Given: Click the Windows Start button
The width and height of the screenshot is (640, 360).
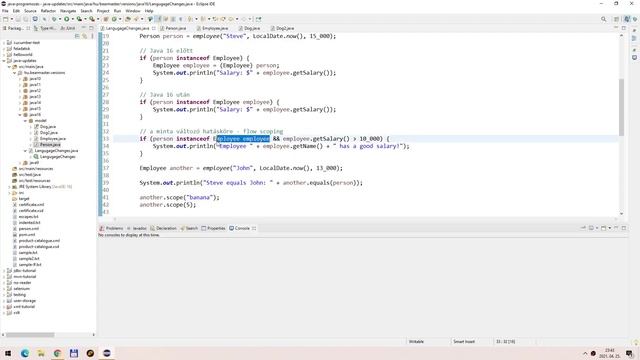Looking at the screenshot, I should (x=8, y=353).
